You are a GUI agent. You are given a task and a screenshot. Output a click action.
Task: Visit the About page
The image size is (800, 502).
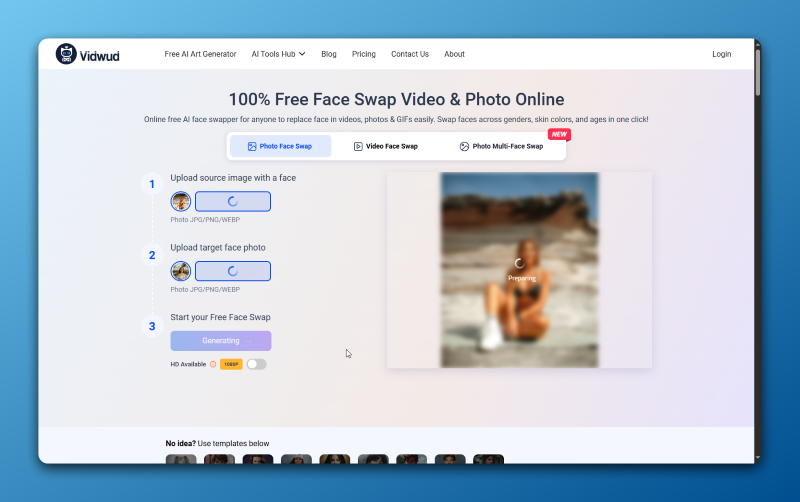point(454,54)
